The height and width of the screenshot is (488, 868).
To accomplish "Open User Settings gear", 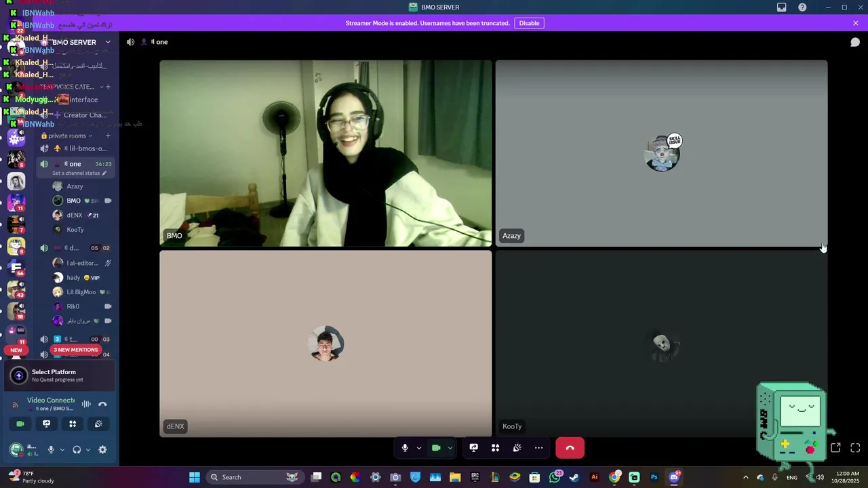I will coord(102,450).
